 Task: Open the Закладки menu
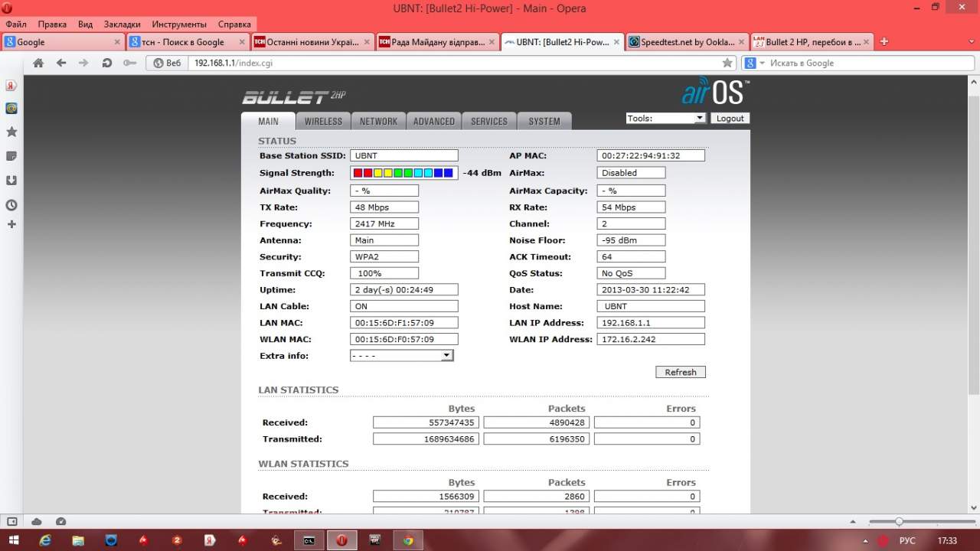tap(122, 24)
